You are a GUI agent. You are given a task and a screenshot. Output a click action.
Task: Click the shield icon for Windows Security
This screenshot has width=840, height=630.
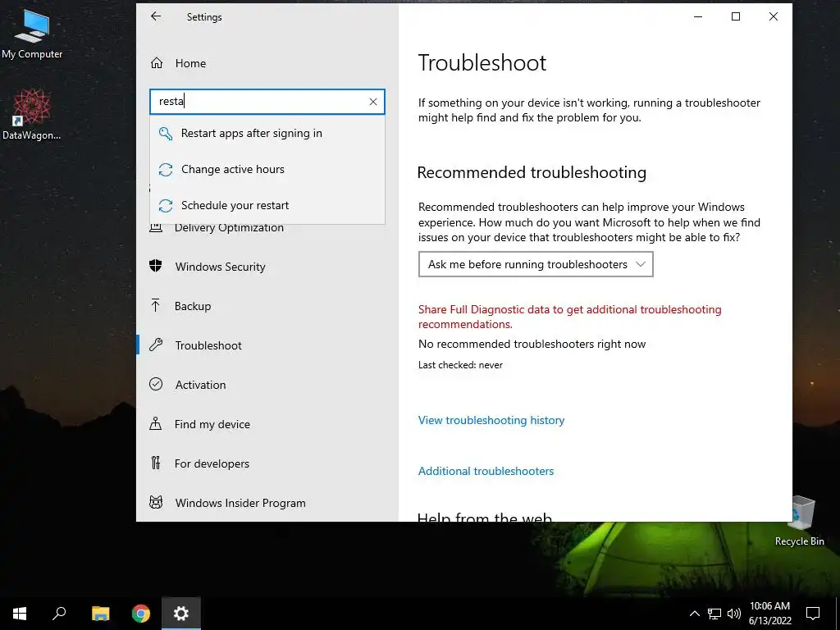pyautogui.click(x=155, y=266)
